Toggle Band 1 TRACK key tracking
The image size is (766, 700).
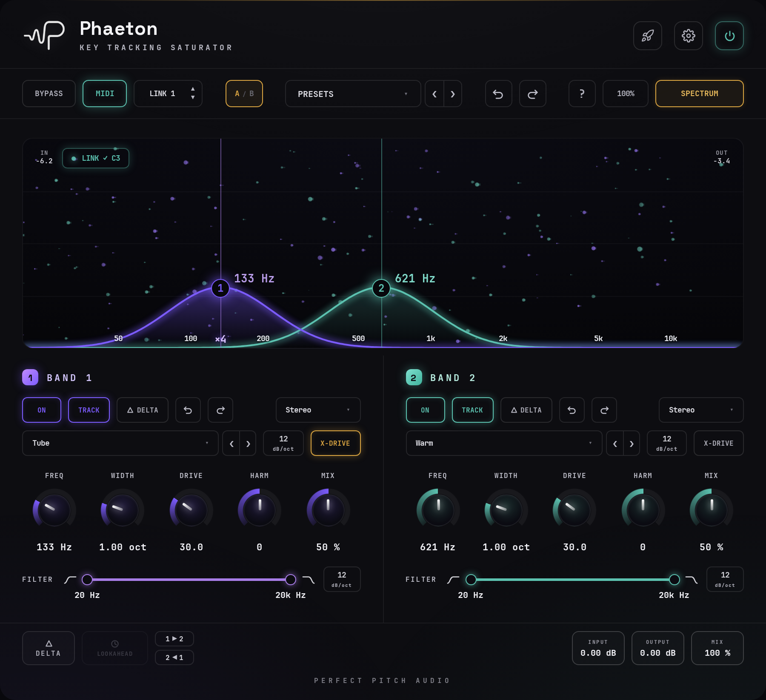point(89,410)
